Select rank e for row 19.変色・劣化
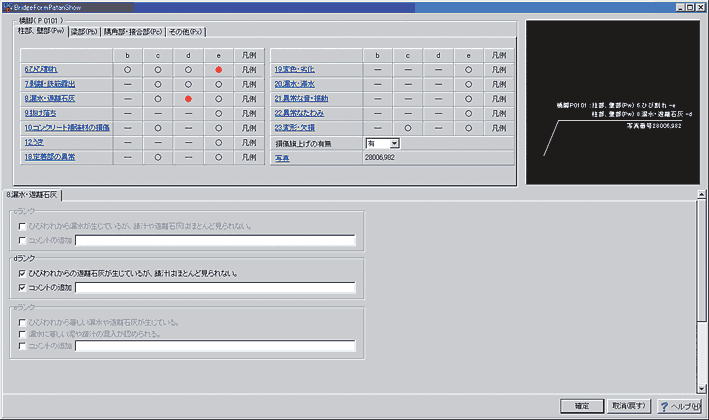This screenshot has height=420, width=709. pos(468,70)
